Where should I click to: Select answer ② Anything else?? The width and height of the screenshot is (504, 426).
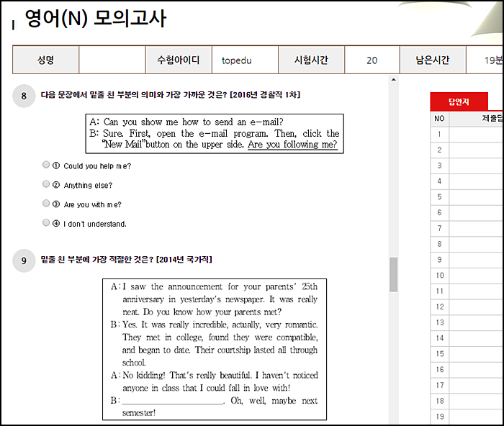point(46,183)
